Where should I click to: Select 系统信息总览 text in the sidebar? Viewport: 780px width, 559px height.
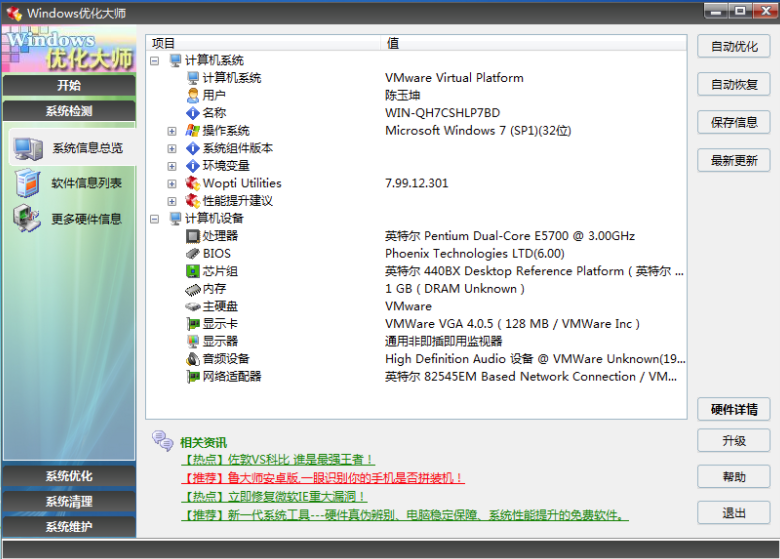click(88, 148)
